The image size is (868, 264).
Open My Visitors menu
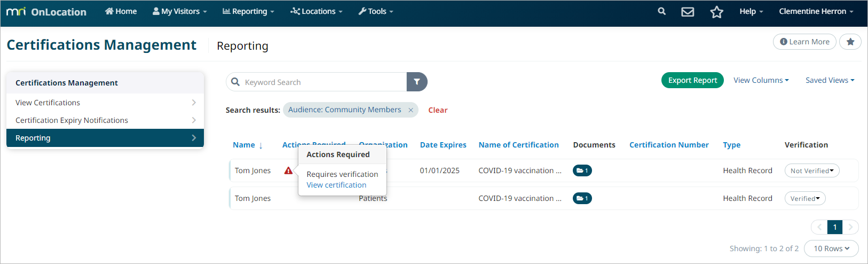tap(180, 11)
